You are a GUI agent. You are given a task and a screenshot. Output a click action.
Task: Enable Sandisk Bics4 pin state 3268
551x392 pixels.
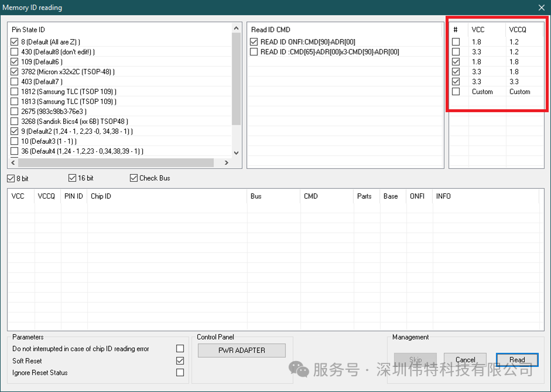(15, 122)
